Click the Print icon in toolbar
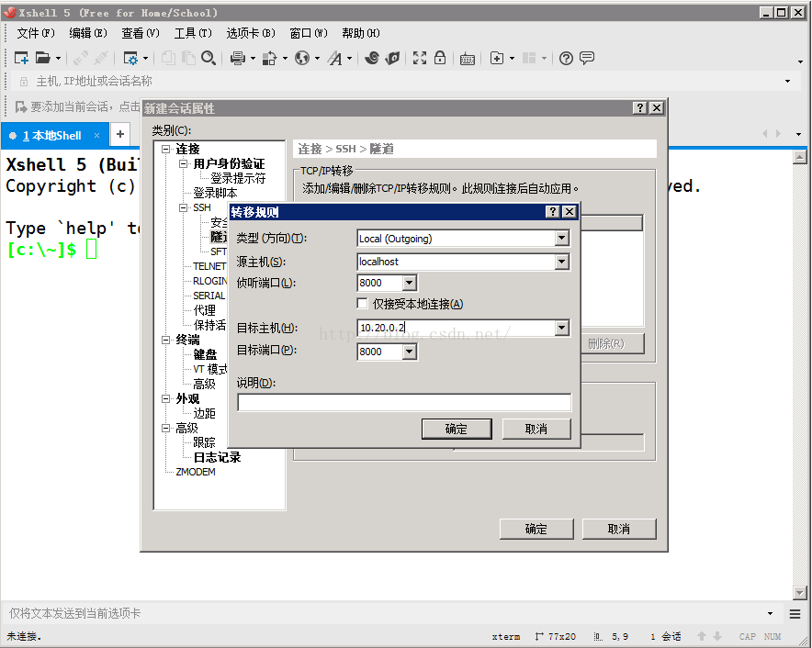Viewport: 812px width, 648px height. tap(238, 58)
